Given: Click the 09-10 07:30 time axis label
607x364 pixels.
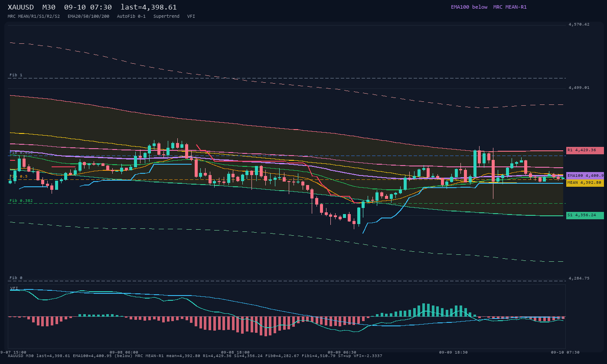Looking at the screenshot, I should [x=565, y=352].
